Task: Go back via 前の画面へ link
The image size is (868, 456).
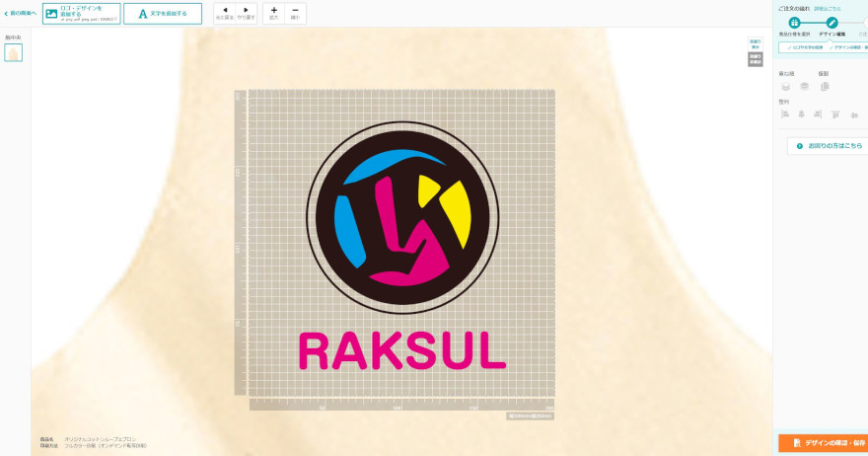Action: pos(20,13)
